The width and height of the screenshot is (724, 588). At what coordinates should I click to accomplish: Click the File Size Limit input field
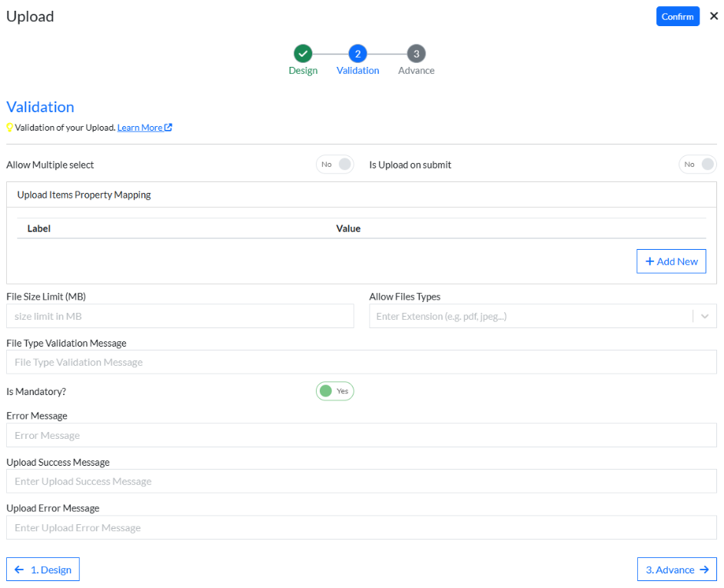(x=180, y=317)
